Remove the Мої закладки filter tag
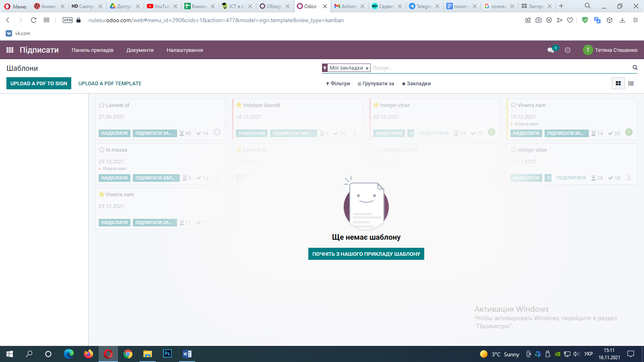 (367, 68)
